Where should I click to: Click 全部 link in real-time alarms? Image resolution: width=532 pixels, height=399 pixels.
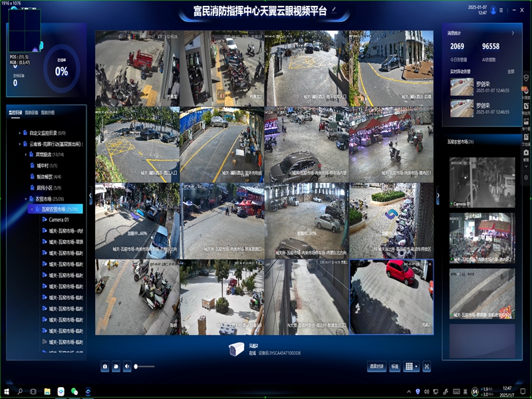[x=510, y=71]
